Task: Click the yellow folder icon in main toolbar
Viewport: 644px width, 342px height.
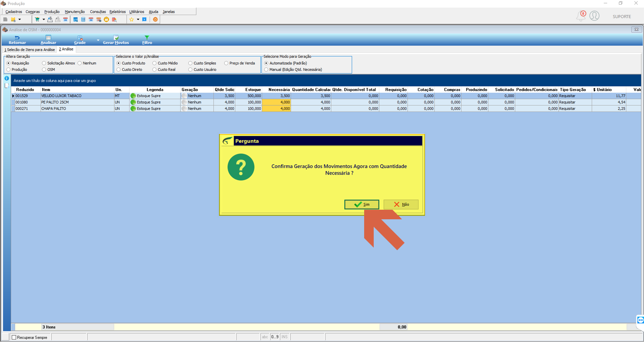Action: click(x=13, y=20)
